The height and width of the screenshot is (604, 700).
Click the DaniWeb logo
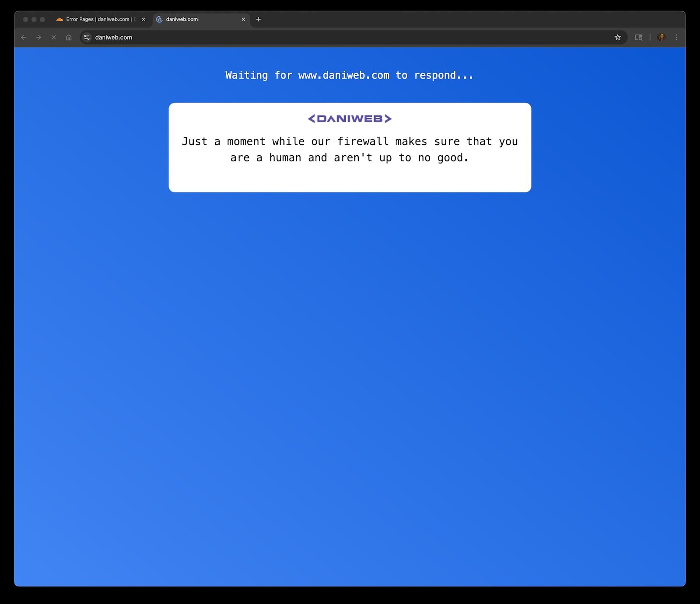[350, 119]
